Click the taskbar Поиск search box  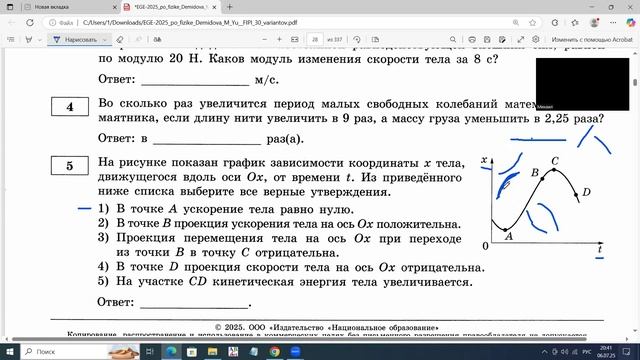(x=80, y=352)
